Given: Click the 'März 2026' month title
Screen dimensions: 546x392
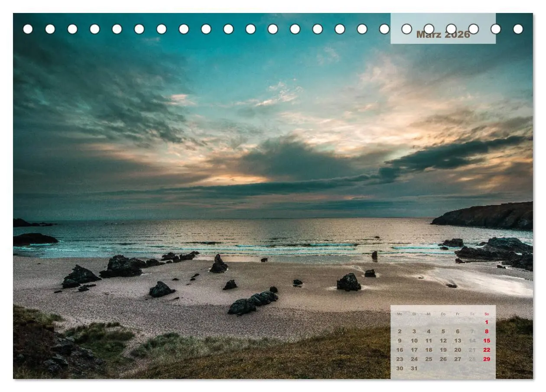Looking at the screenshot, I should pyautogui.click(x=443, y=35).
